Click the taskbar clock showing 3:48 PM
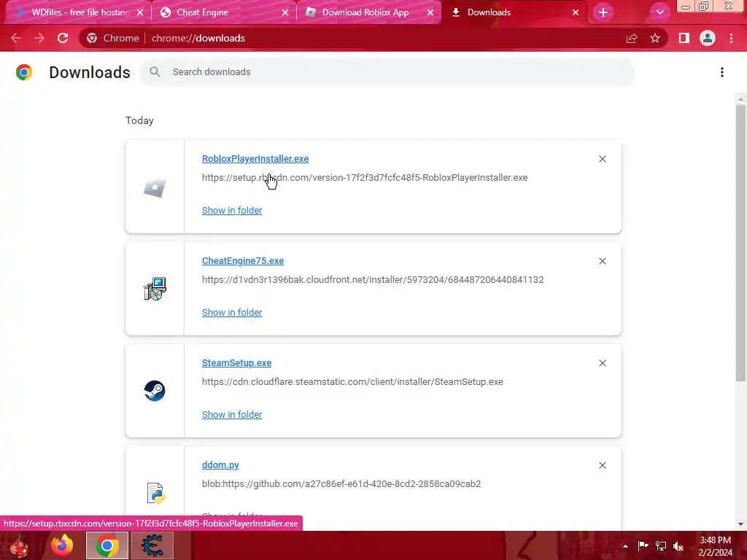The width and height of the screenshot is (747, 560). 715,546
